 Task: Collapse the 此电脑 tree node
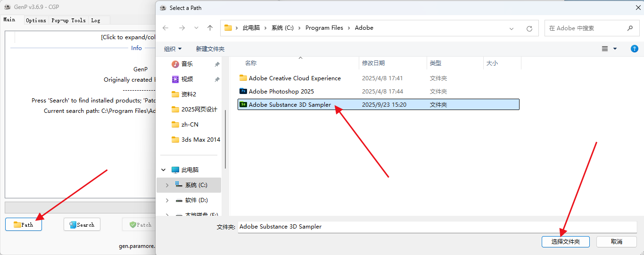point(164,170)
